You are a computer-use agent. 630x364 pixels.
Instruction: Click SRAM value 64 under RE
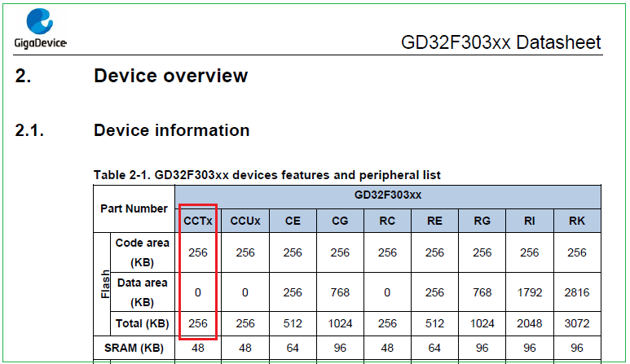(x=434, y=348)
